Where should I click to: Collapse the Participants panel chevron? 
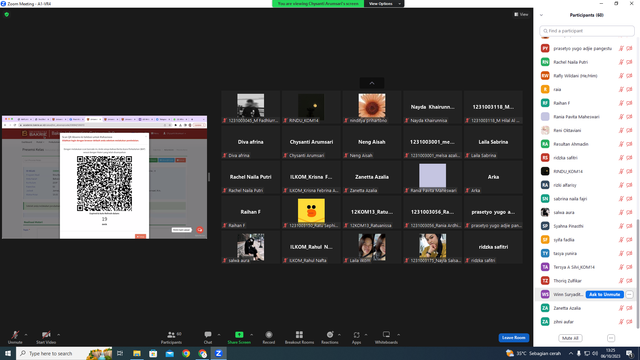click(541, 15)
